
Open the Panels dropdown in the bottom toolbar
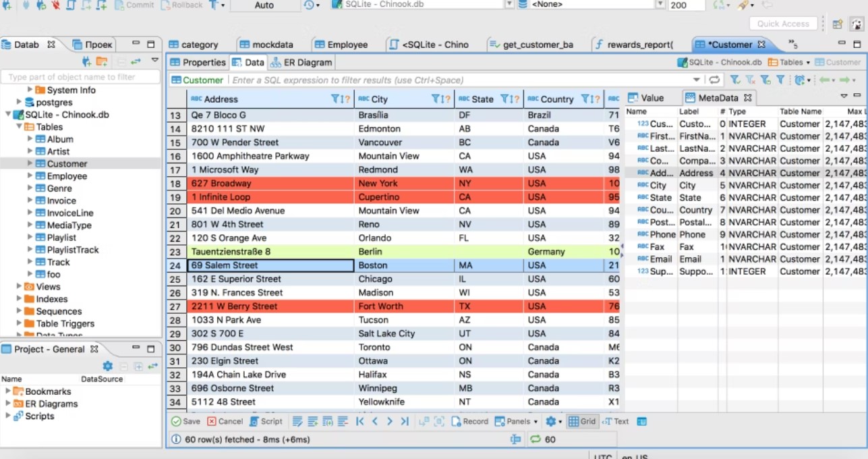click(x=516, y=421)
